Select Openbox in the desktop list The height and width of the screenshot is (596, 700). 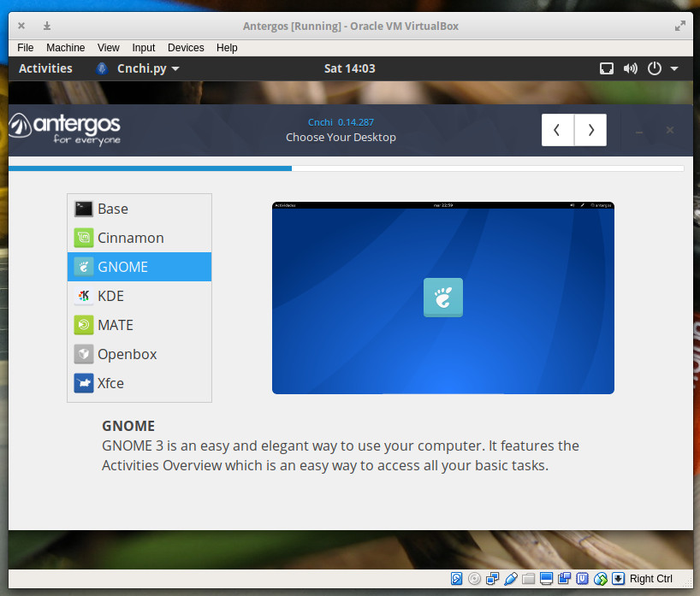139,354
